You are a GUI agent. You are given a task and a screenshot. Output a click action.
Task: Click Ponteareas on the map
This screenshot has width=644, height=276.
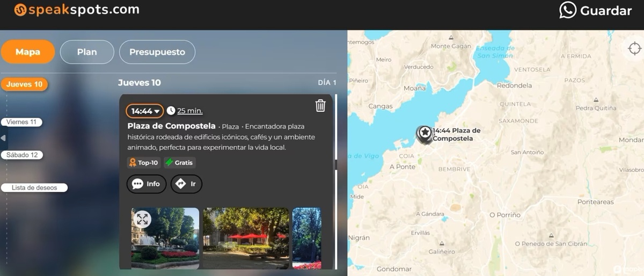click(x=595, y=202)
